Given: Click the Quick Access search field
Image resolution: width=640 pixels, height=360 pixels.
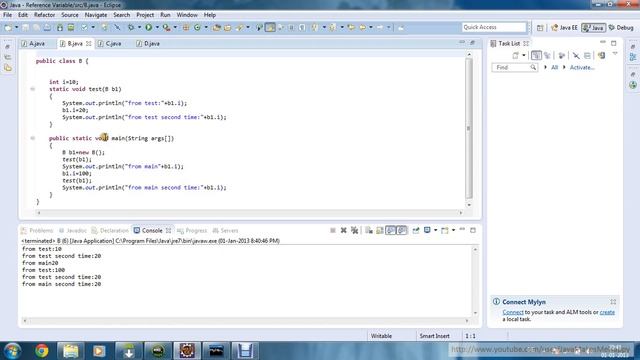Looking at the screenshot, I should (x=494, y=27).
